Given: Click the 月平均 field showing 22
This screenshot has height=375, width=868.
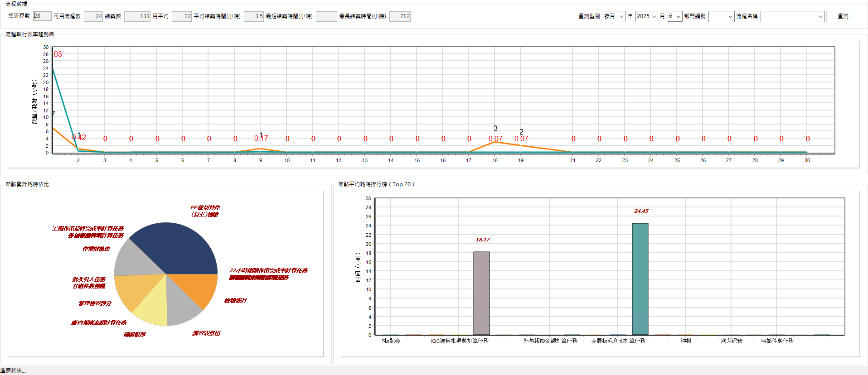Looking at the screenshot, I should coord(182,16).
